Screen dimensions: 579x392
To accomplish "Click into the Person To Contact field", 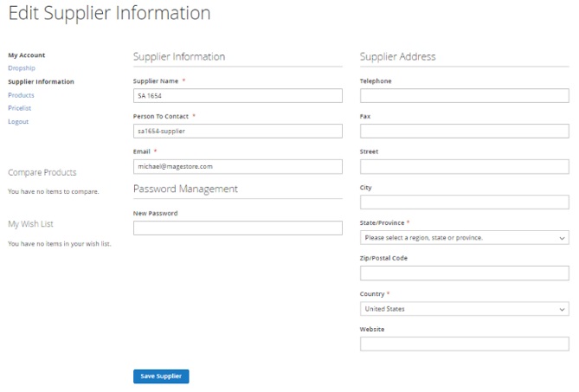I will pos(238,131).
